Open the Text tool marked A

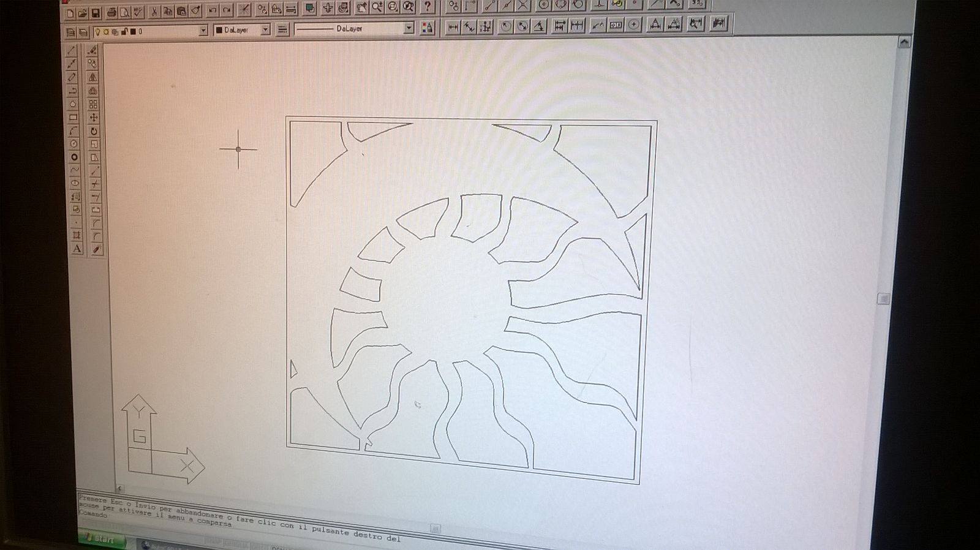click(x=77, y=249)
